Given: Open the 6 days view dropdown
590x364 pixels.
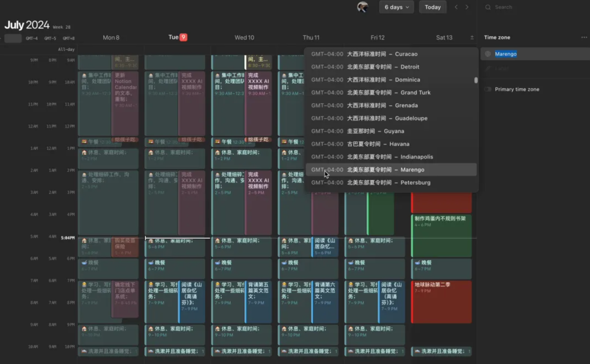Looking at the screenshot, I should pyautogui.click(x=396, y=7).
